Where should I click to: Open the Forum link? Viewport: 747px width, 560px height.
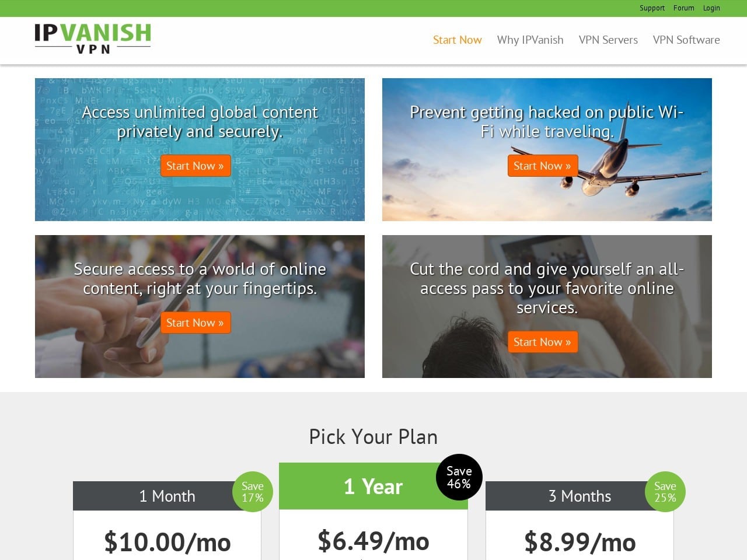click(x=683, y=8)
